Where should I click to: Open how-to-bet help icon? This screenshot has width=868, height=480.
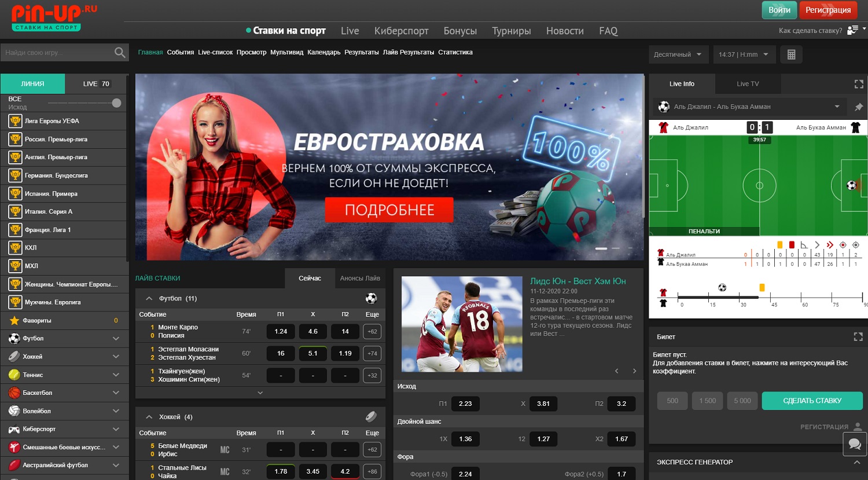point(853,30)
